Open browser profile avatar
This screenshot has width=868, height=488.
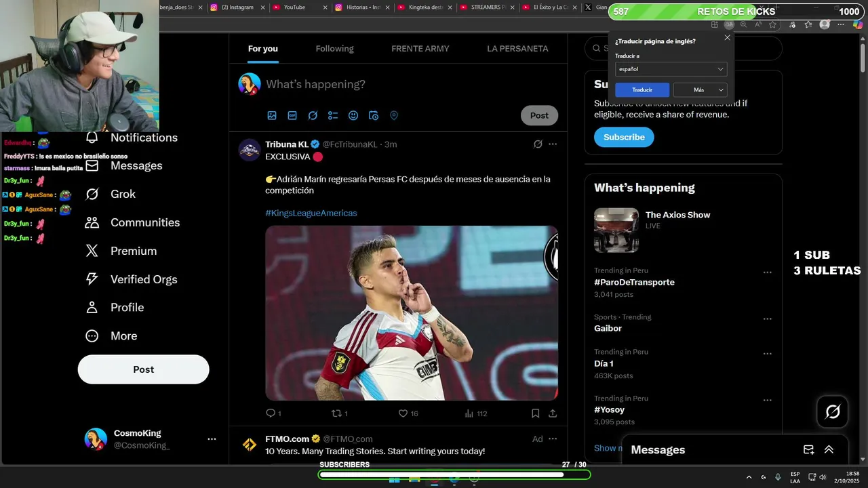point(825,24)
